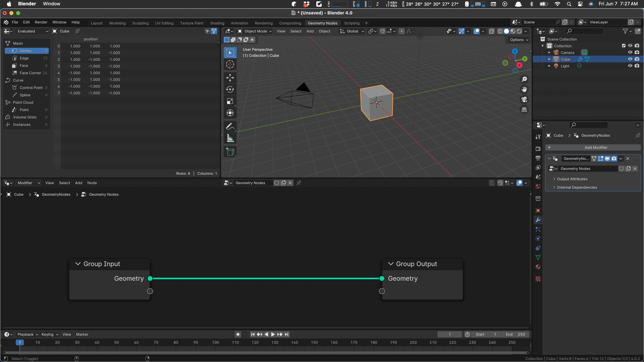Toggle X-ray view in viewport header

[492, 31]
